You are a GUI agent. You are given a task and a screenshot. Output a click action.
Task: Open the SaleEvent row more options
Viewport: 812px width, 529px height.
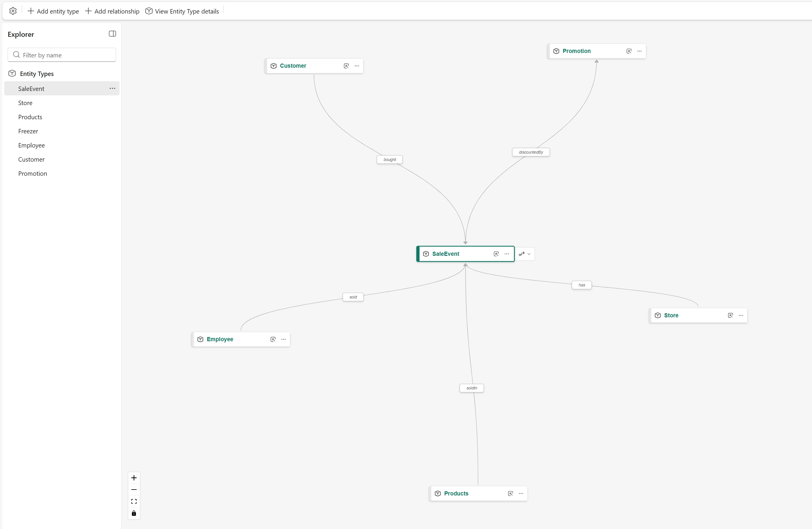112,88
